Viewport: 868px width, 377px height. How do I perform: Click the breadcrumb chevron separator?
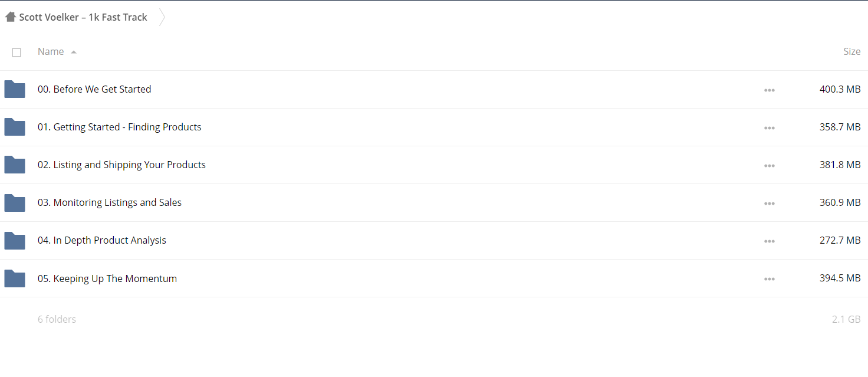click(162, 17)
